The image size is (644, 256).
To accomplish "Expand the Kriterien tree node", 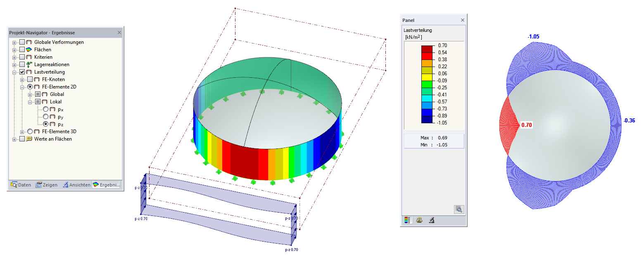I will 14,57.
